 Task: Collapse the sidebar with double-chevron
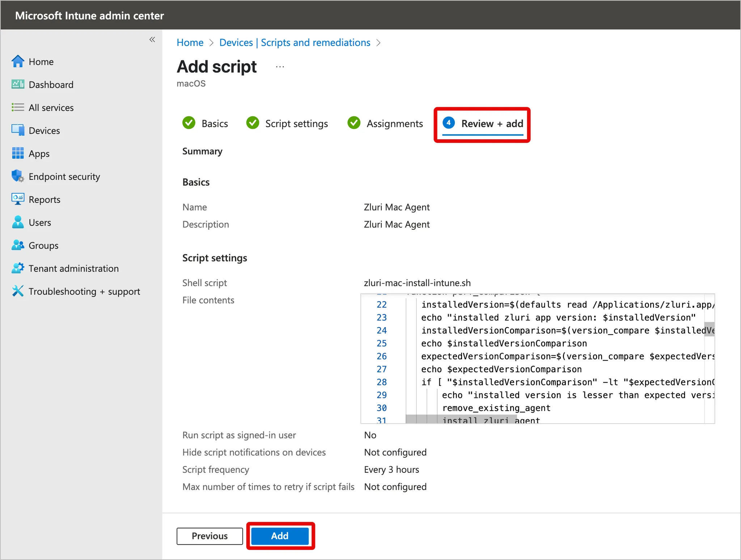coord(152,39)
